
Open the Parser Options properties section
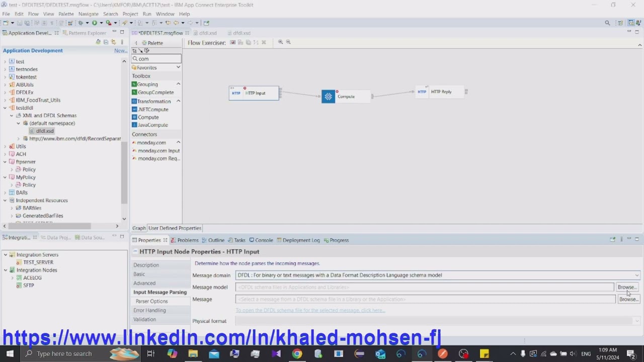tap(151, 301)
